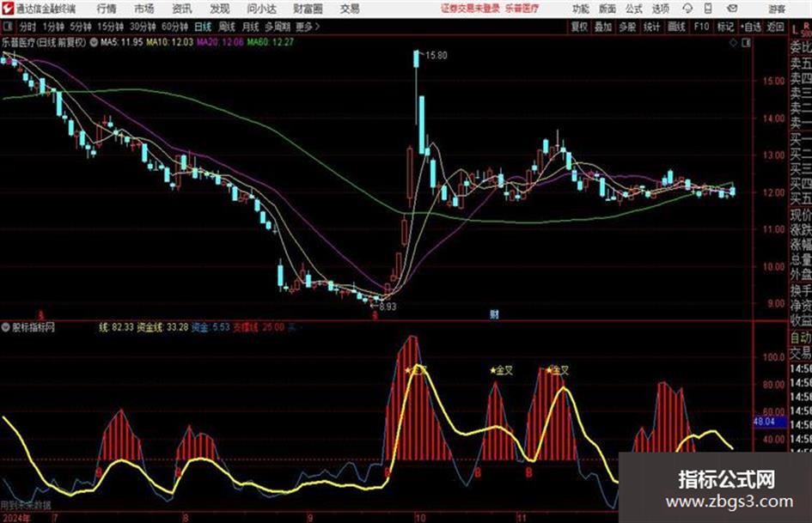Open the 行情 menu
812x523 pixels.
click(107, 9)
